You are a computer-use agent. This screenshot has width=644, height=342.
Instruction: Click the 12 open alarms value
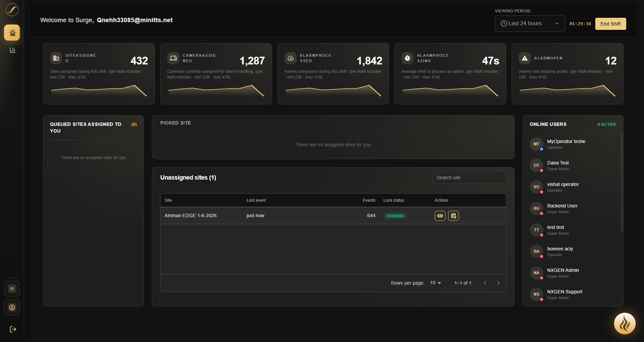coord(611,61)
